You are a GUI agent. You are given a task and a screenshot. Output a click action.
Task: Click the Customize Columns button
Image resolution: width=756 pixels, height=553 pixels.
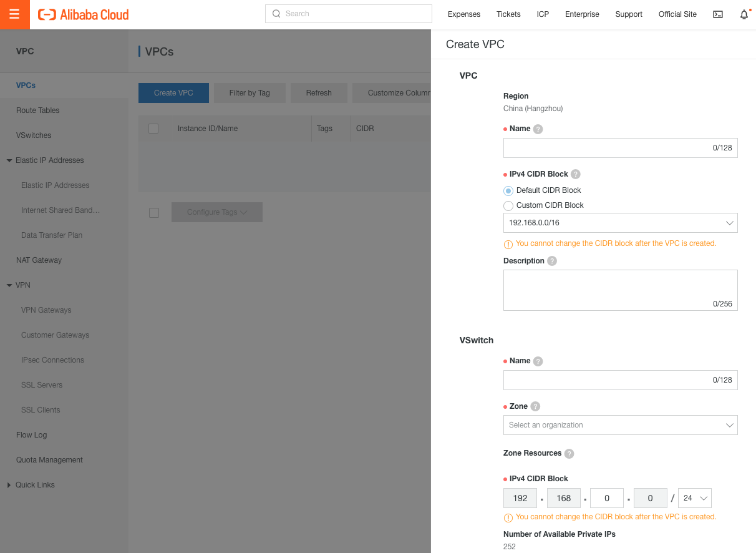pyautogui.click(x=392, y=93)
